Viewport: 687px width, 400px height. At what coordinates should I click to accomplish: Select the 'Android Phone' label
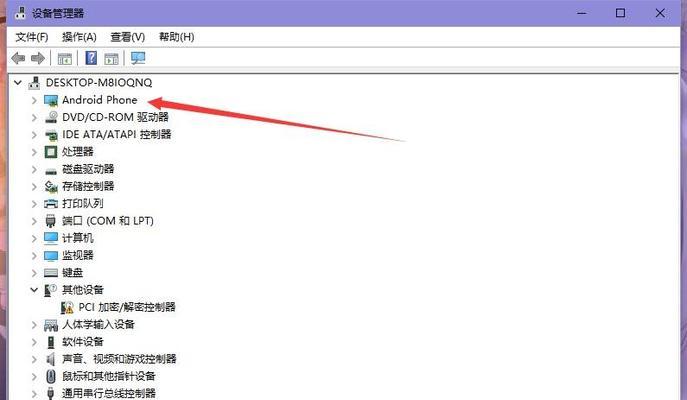click(99, 100)
